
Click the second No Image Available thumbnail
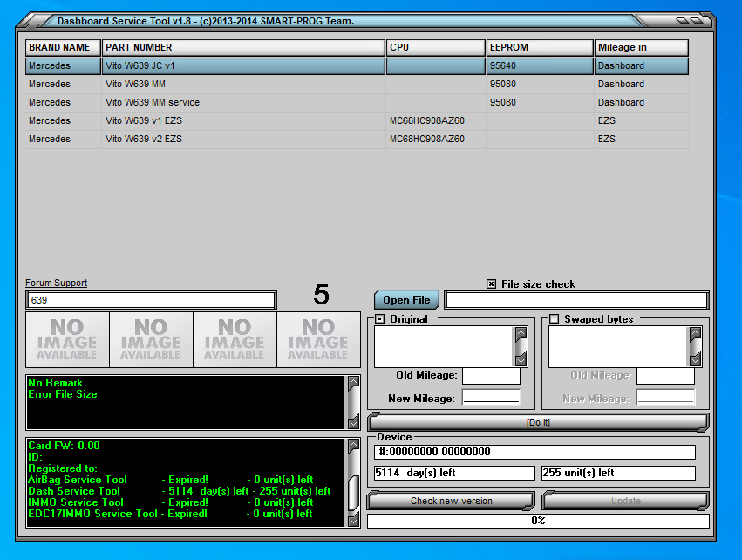point(151,339)
